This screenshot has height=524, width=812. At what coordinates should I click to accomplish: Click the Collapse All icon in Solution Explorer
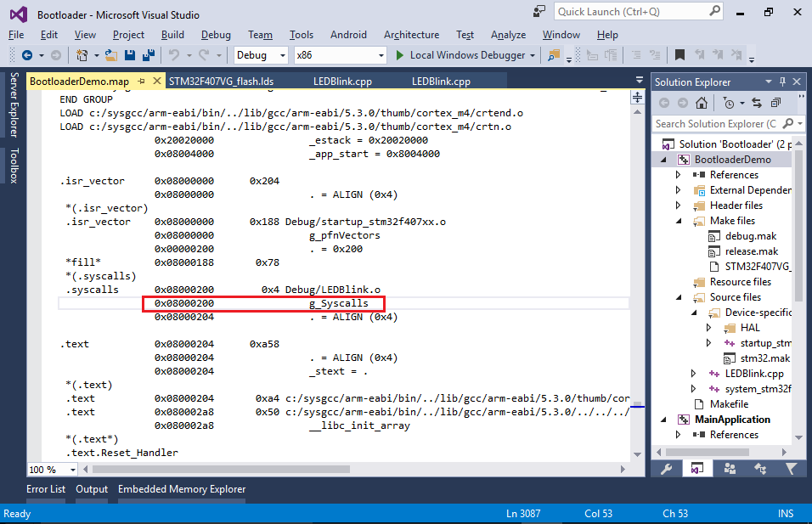tap(775, 103)
